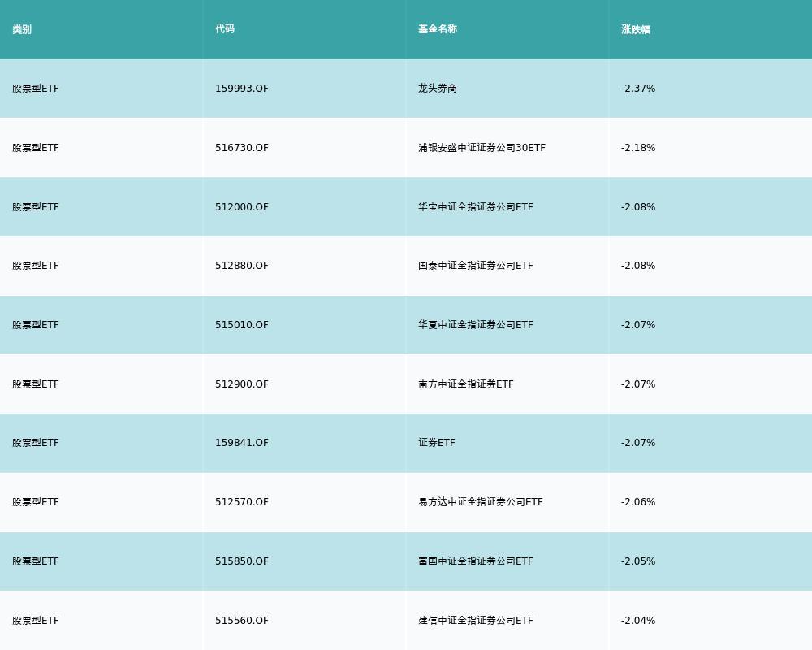Click 股票型ETF in the 516730.OF row
Screen dimensions: 812x650
(35, 148)
